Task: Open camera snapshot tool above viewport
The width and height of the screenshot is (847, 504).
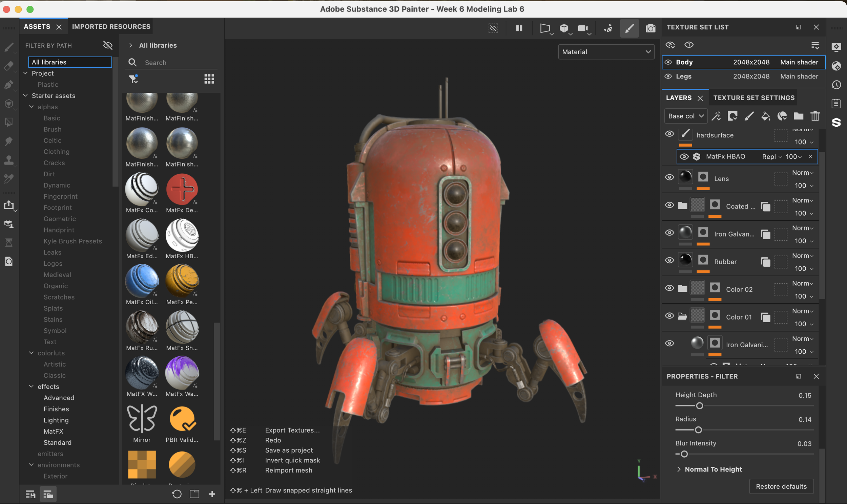Action: coord(651,28)
